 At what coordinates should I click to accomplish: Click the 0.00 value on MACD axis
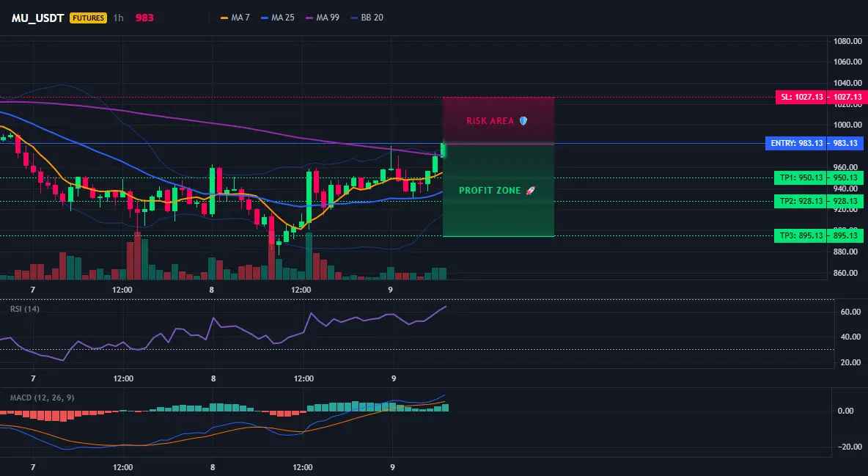point(846,411)
